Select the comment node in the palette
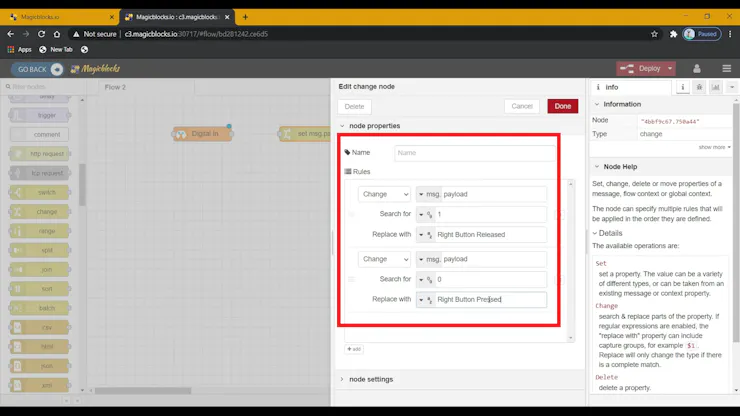Image resolution: width=740 pixels, height=416 pixels. [40, 135]
